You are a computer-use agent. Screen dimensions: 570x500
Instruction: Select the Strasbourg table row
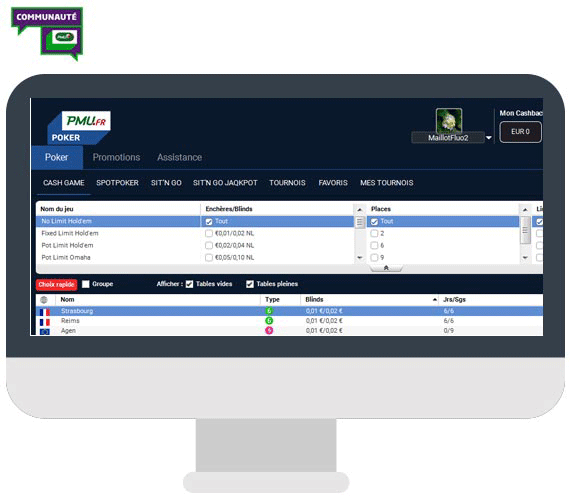point(289,311)
